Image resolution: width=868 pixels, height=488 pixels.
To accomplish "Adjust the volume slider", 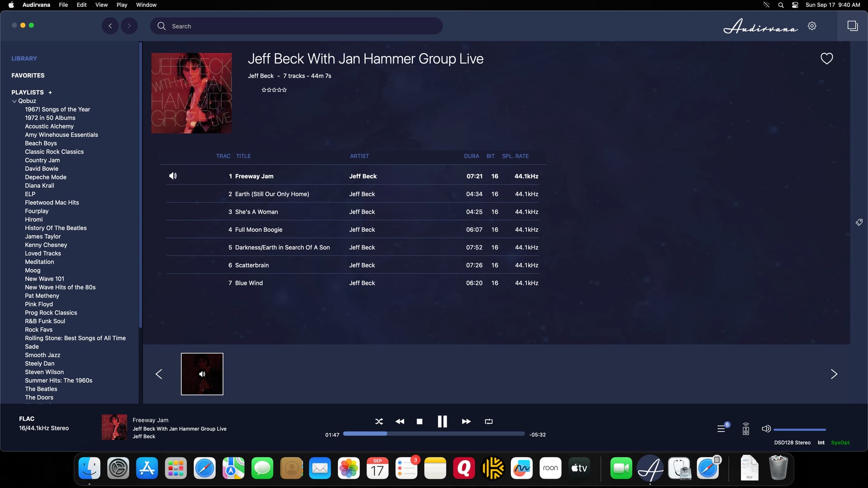I will [800, 429].
